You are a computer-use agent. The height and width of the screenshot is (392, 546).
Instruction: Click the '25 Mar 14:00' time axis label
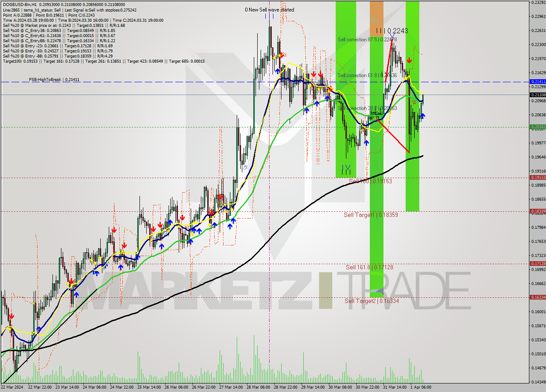pyautogui.click(x=149, y=387)
